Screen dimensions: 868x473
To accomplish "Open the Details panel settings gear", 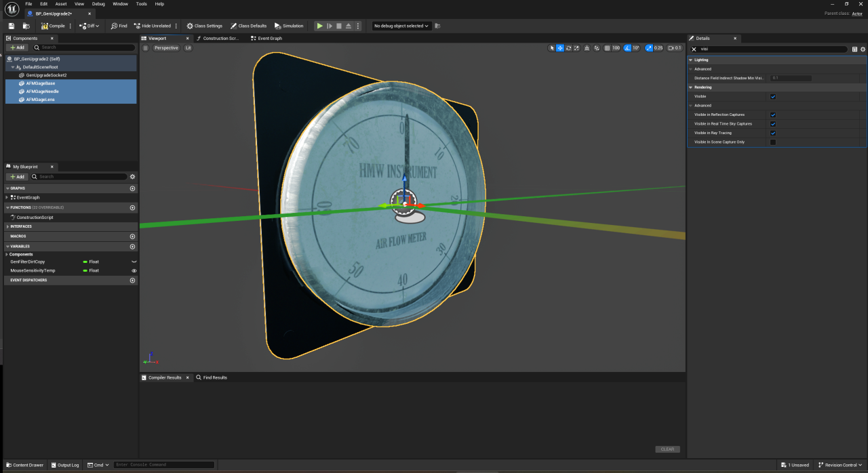I will [863, 49].
